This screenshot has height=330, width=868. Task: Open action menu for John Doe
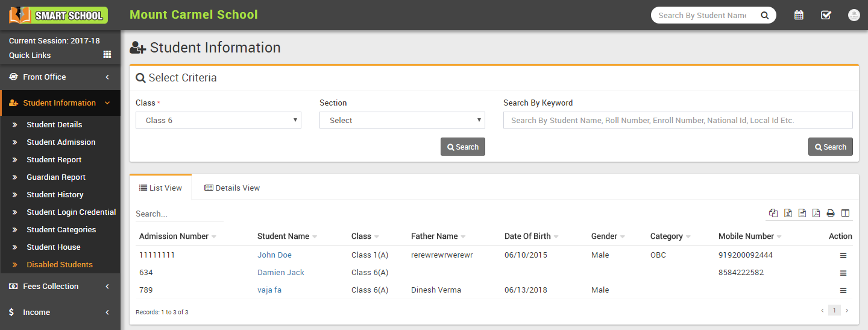click(843, 256)
